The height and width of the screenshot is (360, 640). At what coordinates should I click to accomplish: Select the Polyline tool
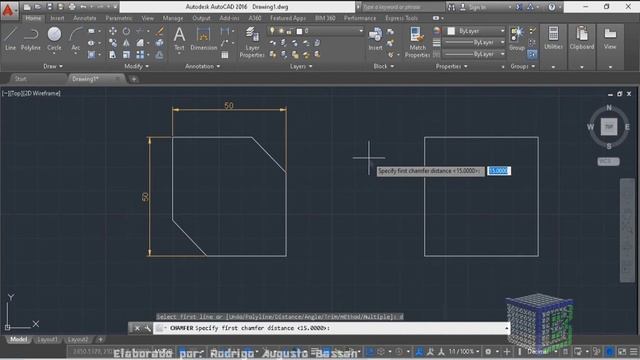coord(31,39)
